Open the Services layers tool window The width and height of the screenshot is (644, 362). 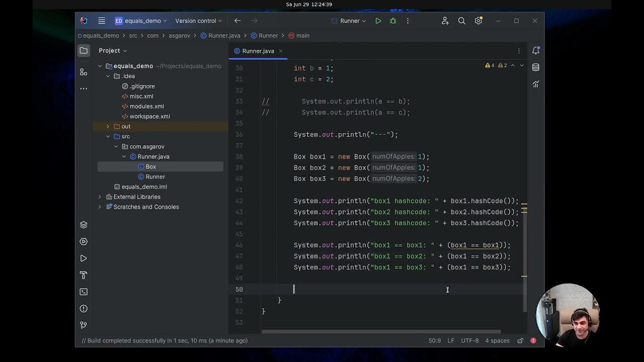coord(84,225)
